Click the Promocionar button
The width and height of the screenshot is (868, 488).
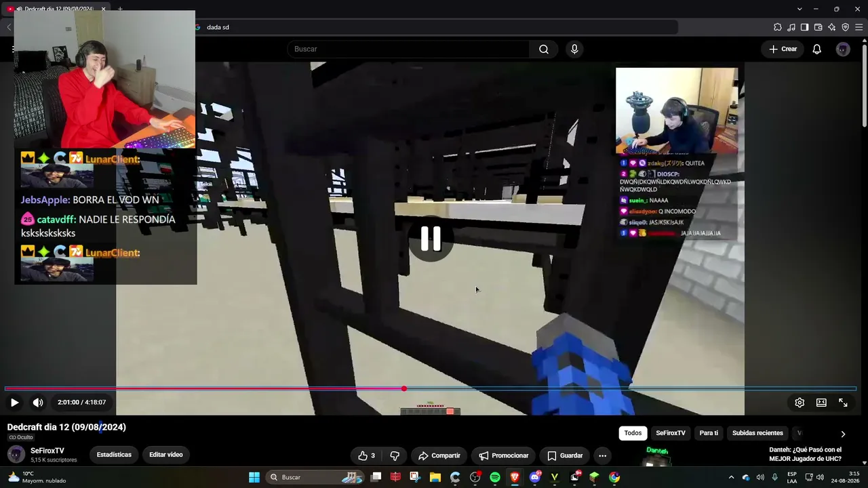click(504, 455)
